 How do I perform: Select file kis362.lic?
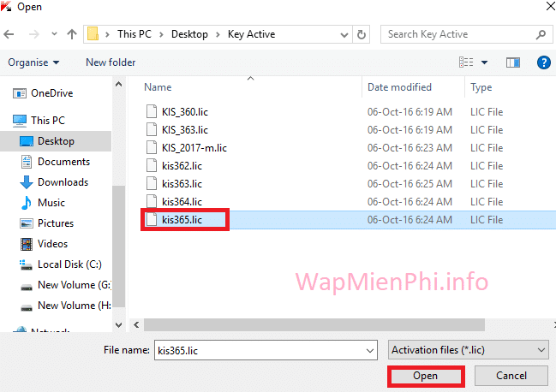click(182, 166)
